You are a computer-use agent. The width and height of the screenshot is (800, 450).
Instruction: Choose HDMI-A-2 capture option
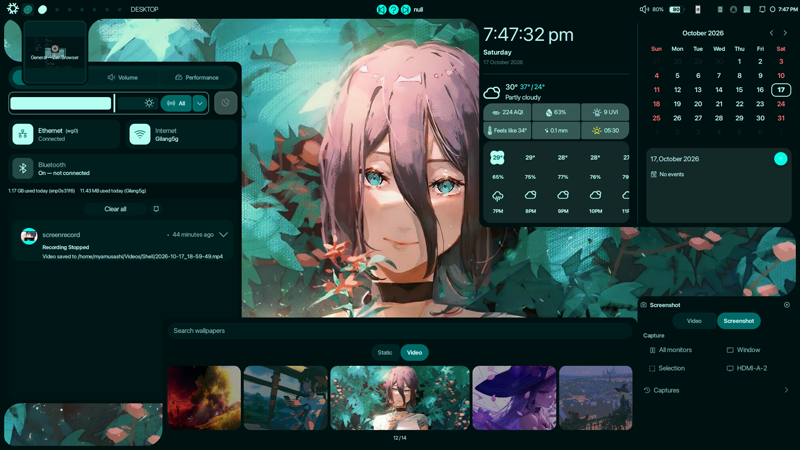coord(747,368)
